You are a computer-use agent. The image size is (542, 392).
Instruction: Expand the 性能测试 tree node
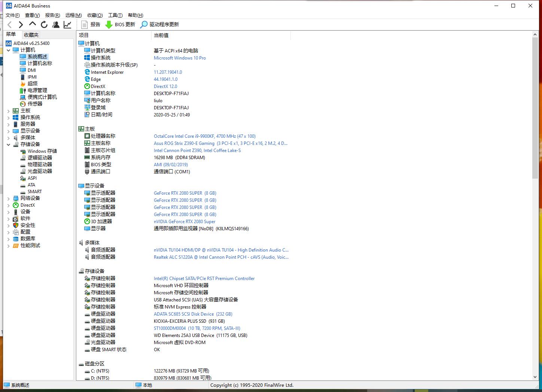(x=9, y=246)
